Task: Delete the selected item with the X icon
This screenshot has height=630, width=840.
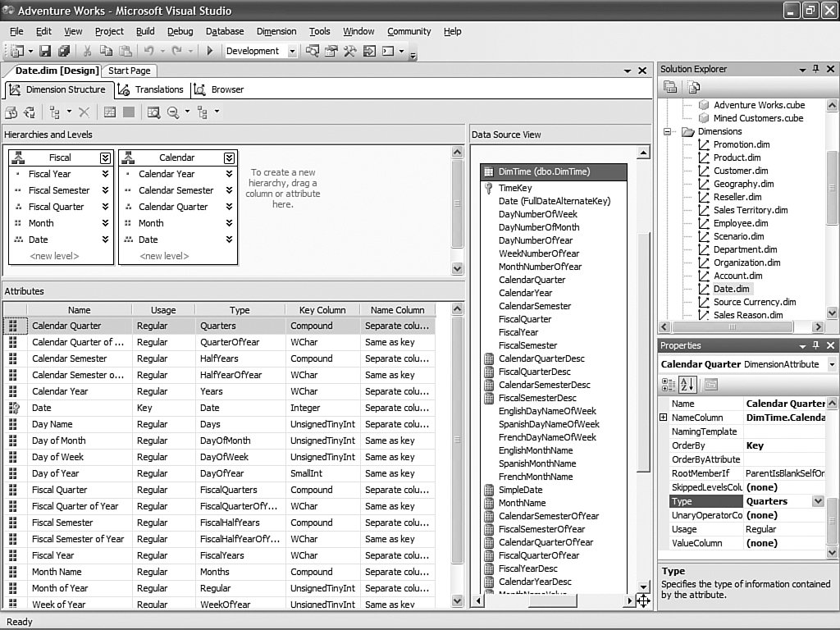Action: pos(84,112)
